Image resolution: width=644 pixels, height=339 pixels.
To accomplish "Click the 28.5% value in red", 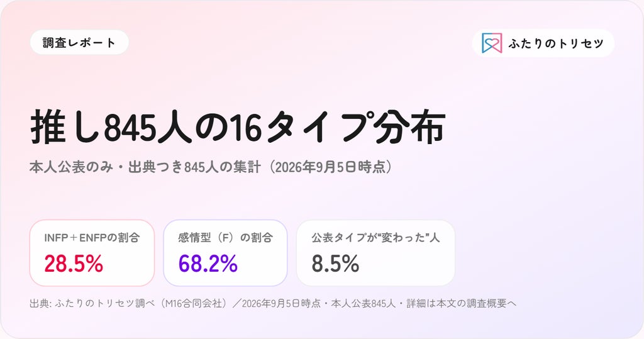I will [74, 264].
